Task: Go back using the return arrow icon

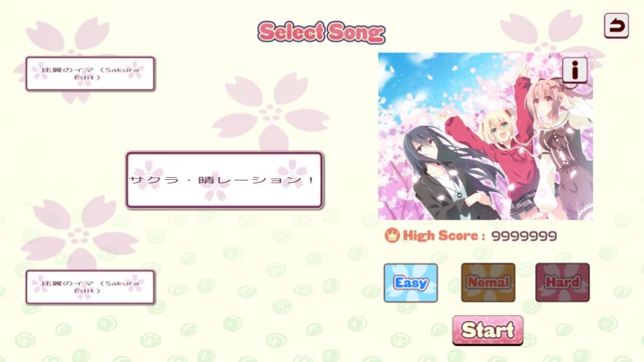Action: point(616,26)
